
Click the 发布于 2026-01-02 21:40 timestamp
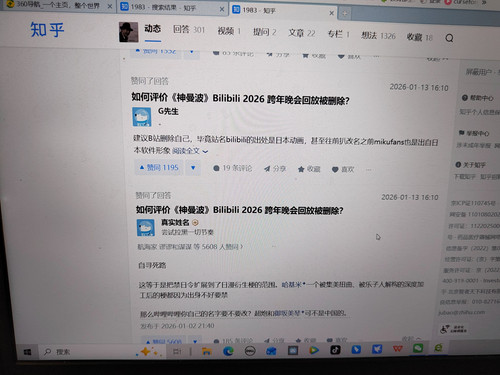[x=177, y=326]
